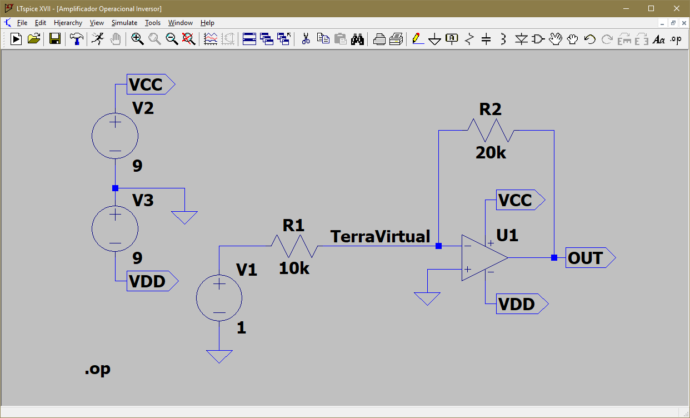This screenshot has width=690, height=418.
Task: Open the Hierarchy menu
Action: (x=68, y=22)
